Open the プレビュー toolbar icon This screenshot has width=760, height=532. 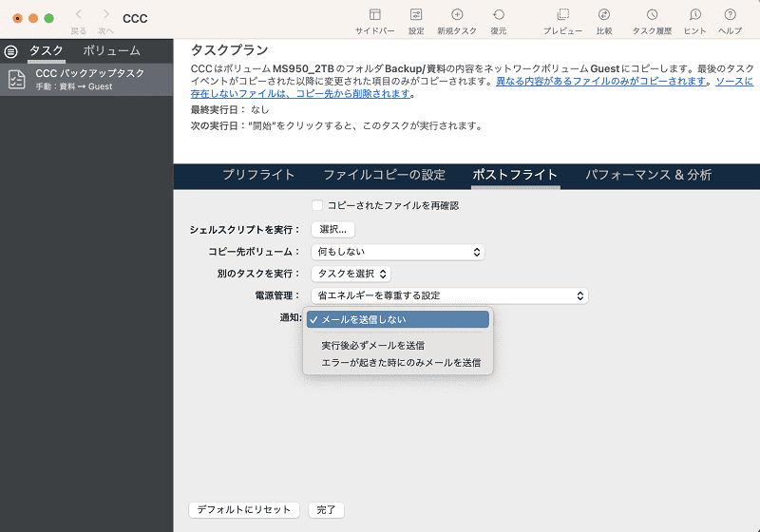[562, 15]
